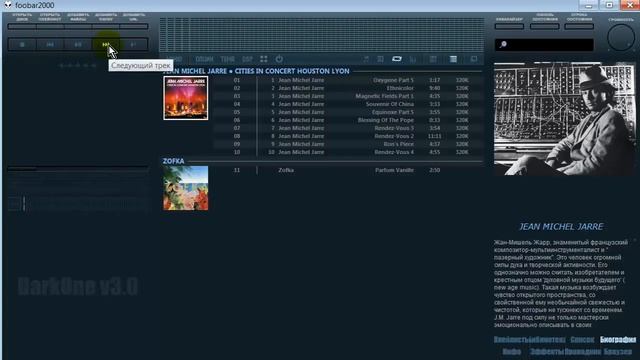
Task: Click the Открыть плейлист button
Action: coord(50,26)
